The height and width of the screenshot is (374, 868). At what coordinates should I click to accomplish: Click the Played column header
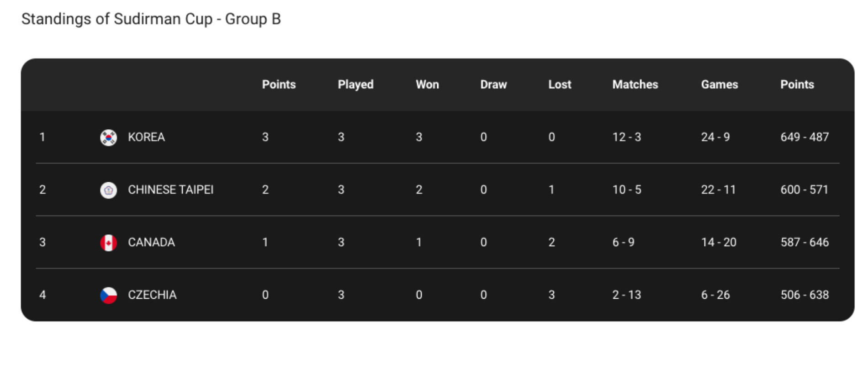[x=355, y=84]
